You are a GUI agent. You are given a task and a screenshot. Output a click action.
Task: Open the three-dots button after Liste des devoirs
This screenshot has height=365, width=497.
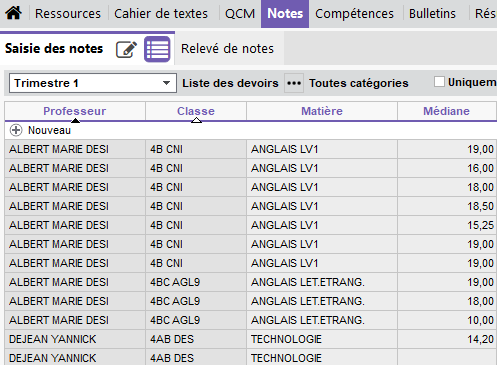[x=294, y=83]
